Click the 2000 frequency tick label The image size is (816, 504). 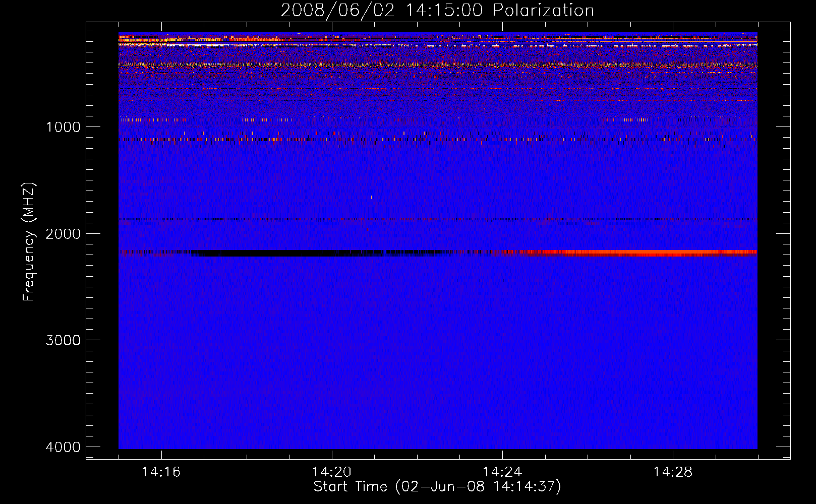pos(63,234)
